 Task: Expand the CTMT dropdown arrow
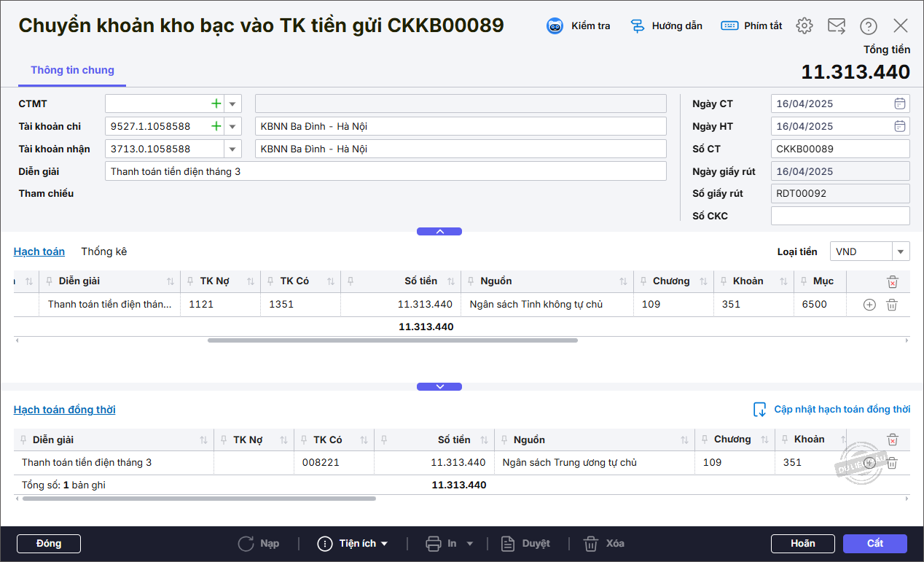tap(232, 104)
